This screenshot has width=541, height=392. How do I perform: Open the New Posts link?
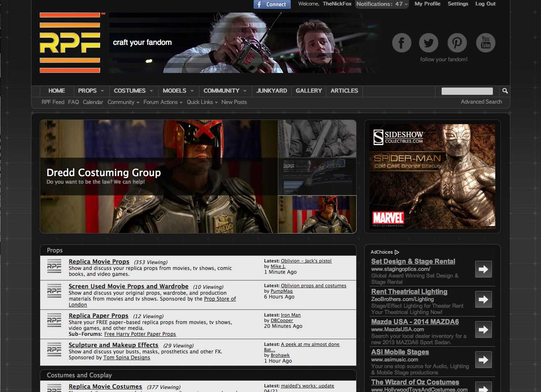pyautogui.click(x=234, y=102)
